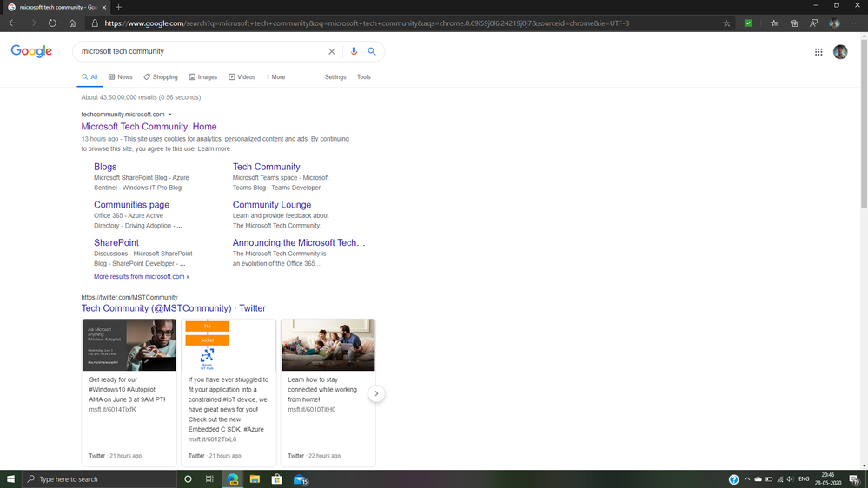Image resolution: width=868 pixels, height=488 pixels.
Task: Open the Mail app on taskbar
Action: pyautogui.click(x=300, y=479)
